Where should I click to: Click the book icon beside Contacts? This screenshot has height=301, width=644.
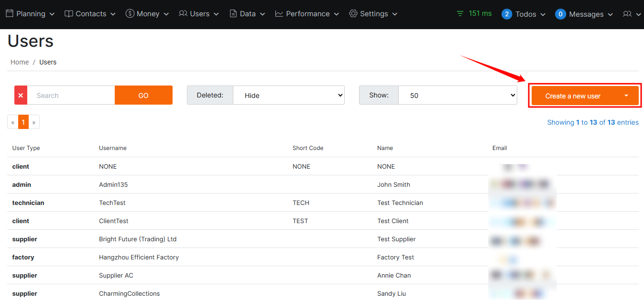click(69, 14)
